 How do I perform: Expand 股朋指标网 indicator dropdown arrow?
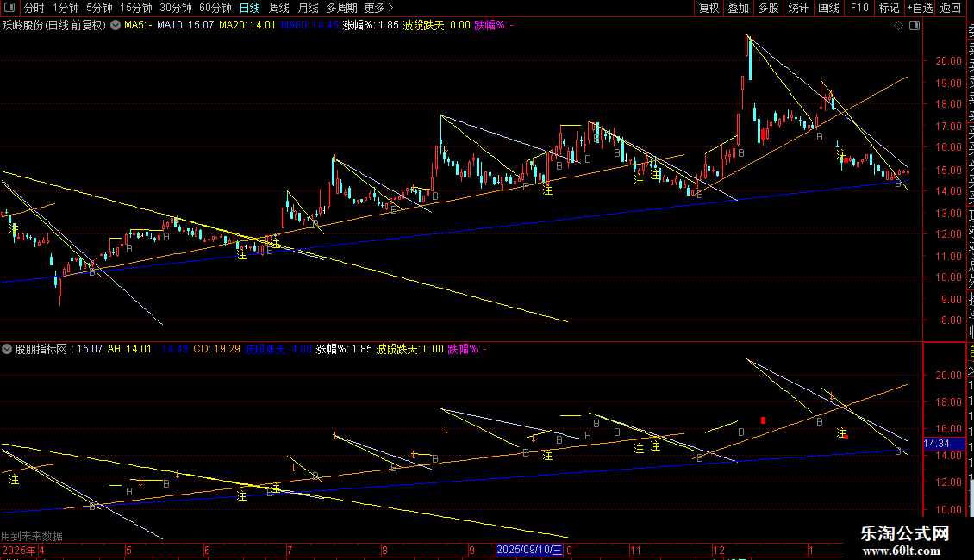tap(7, 349)
